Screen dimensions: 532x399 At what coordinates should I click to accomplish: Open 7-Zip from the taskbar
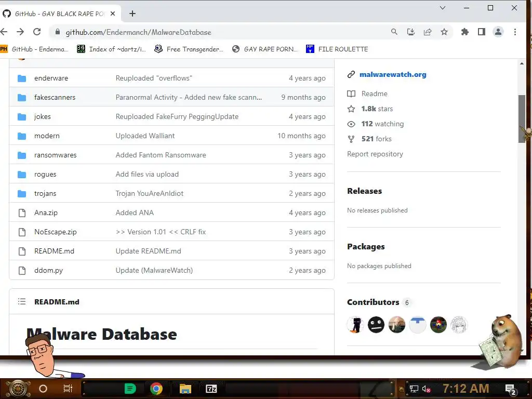coord(211,389)
